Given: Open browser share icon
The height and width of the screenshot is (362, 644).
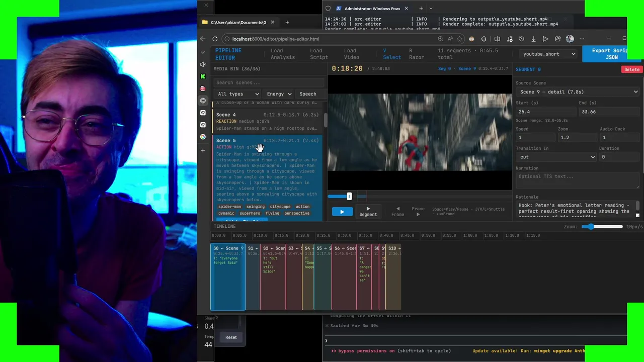Looking at the screenshot, I should (558, 39).
